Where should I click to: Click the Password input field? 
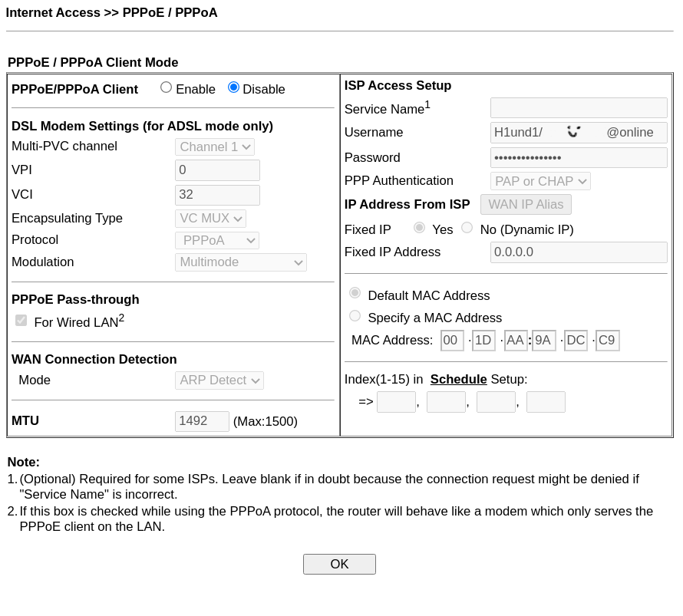click(579, 157)
